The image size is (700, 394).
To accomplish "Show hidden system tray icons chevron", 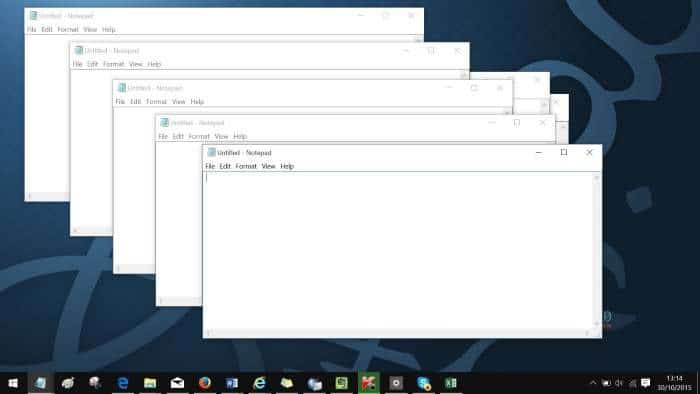I will point(593,383).
